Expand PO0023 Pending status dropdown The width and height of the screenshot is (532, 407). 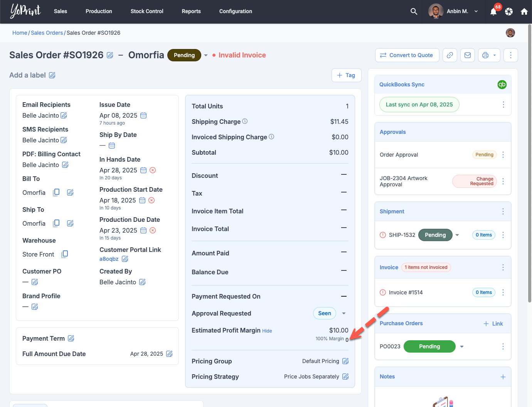coord(462,346)
